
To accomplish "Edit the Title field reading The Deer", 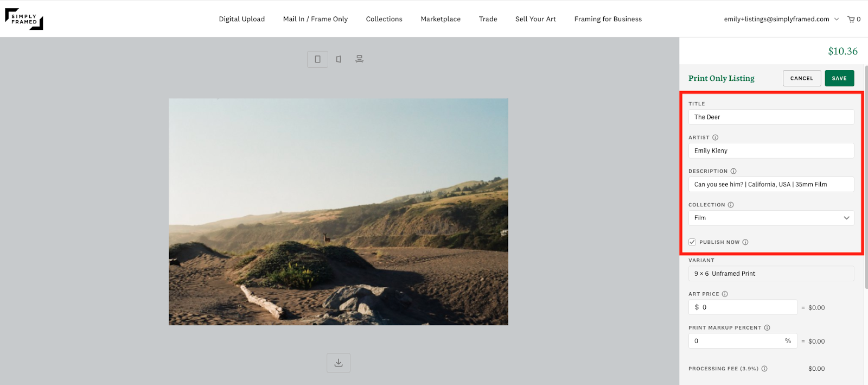I will 771,117.
